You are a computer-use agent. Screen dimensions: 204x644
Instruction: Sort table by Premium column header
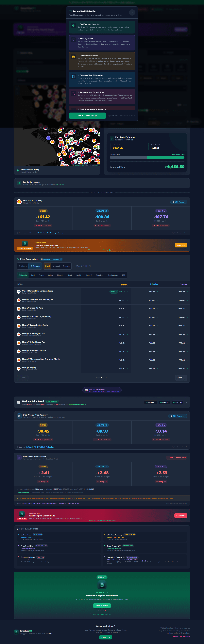click(184, 284)
